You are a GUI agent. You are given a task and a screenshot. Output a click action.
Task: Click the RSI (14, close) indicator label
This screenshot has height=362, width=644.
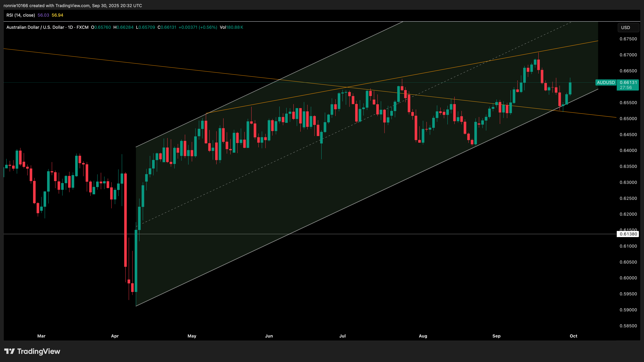point(20,15)
